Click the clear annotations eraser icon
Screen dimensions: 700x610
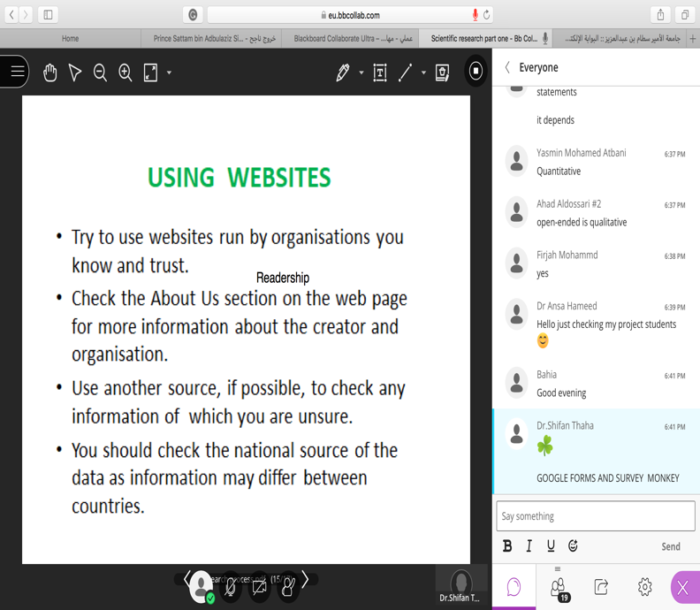tap(443, 72)
